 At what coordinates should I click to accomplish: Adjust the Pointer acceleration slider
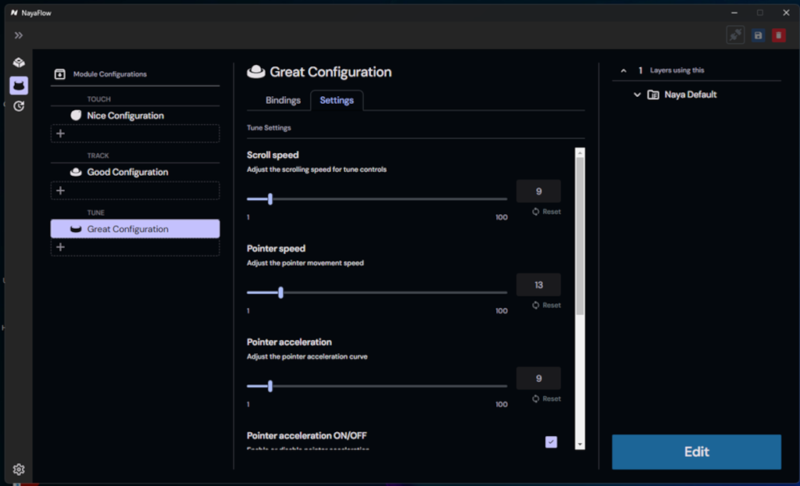[x=270, y=386]
